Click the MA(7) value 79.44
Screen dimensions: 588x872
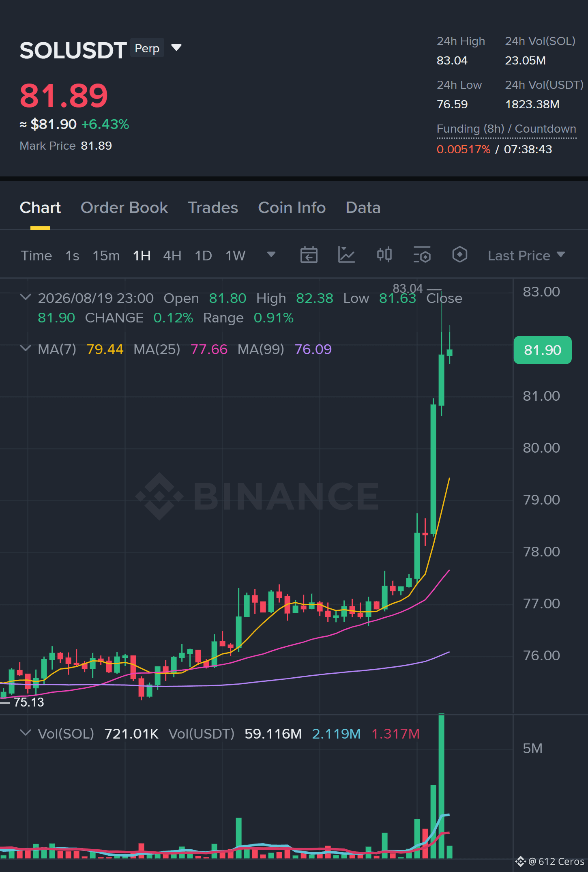pos(105,349)
